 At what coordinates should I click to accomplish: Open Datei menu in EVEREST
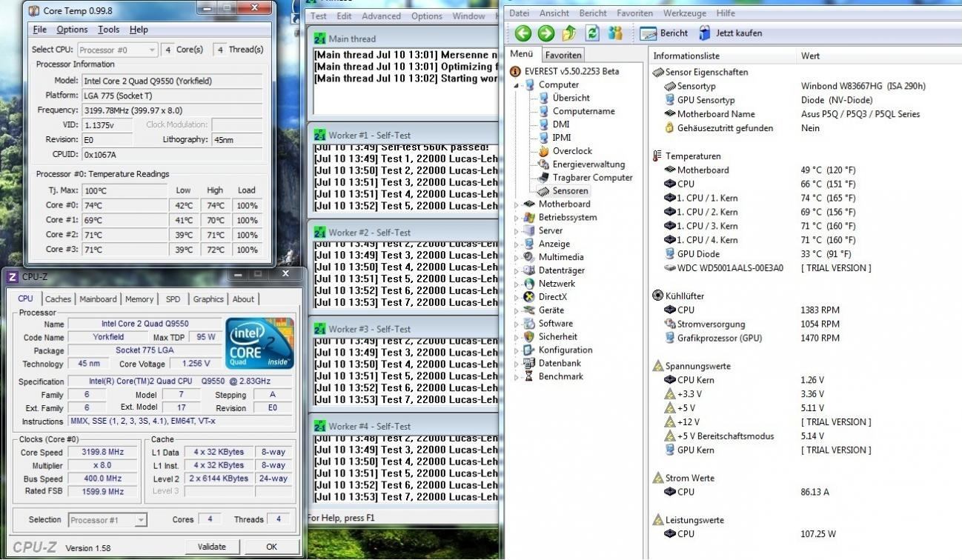click(520, 13)
